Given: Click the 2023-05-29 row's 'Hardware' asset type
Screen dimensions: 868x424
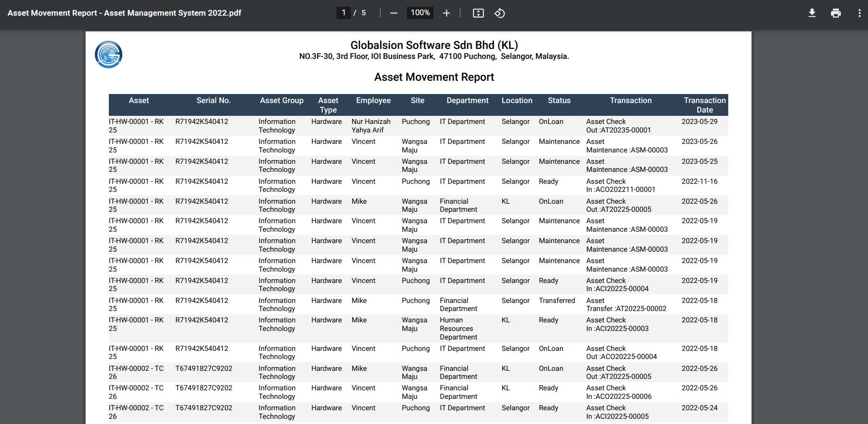Looking at the screenshot, I should click(x=327, y=122).
